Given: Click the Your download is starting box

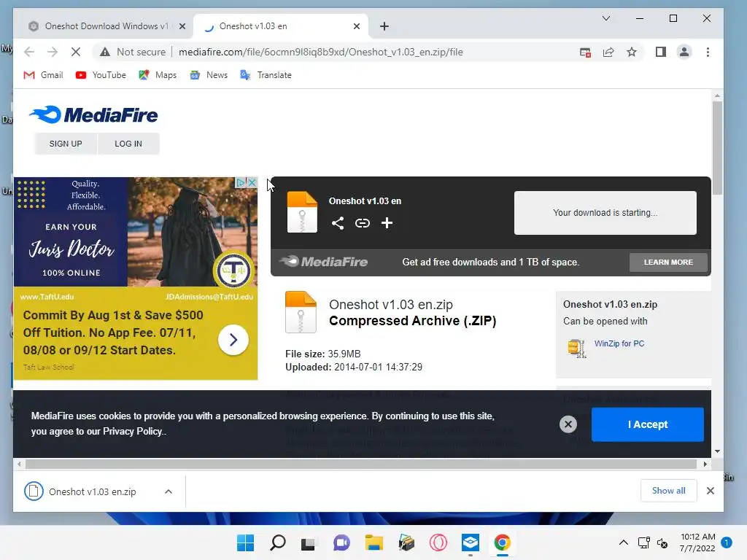Looking at the screenshot, I should [x=605, y=213].
